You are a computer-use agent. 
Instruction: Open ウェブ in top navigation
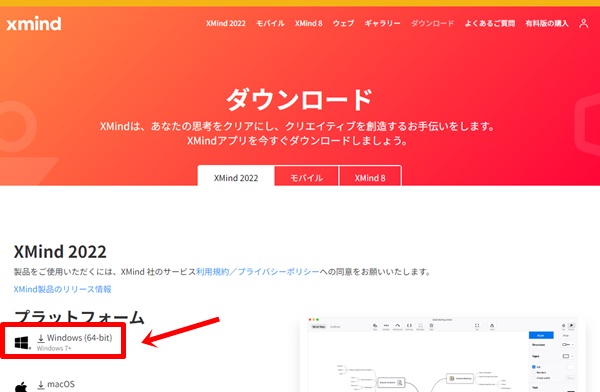point(343,23)
